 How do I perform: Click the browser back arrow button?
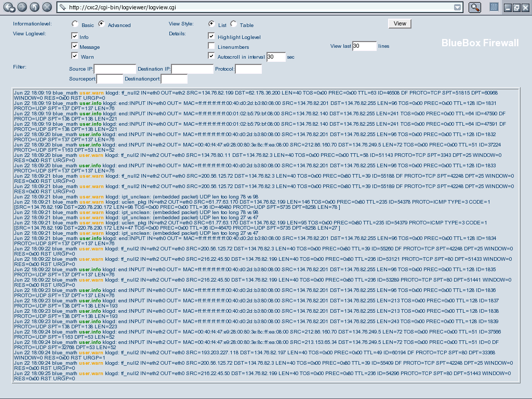[9, 7]
